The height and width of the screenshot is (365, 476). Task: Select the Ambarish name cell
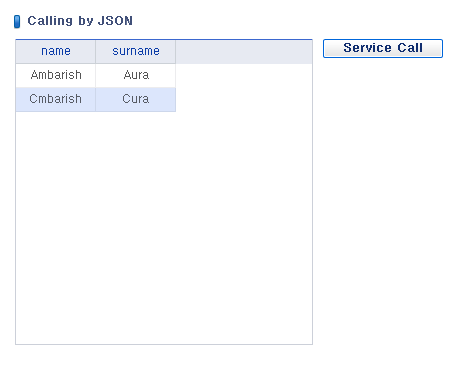point(56,75)
